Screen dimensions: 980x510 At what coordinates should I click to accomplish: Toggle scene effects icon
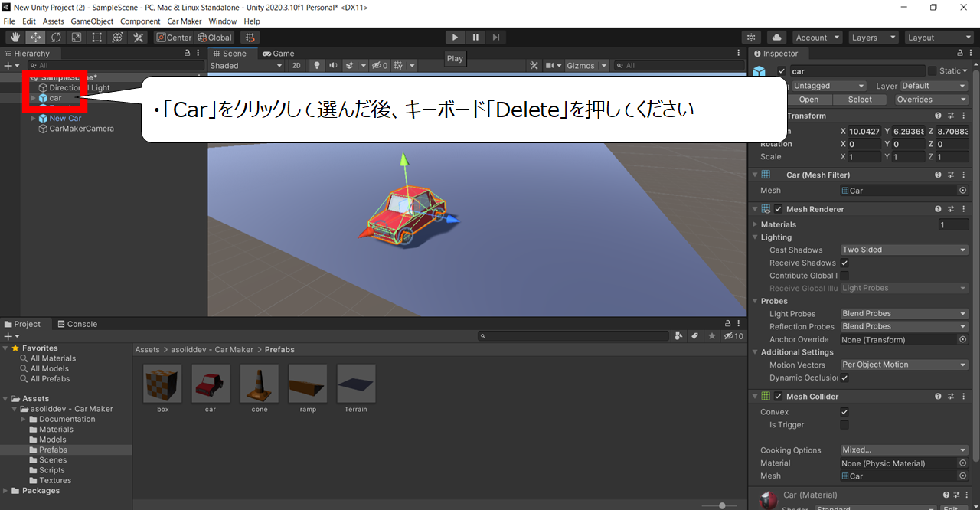[x=350, y=66]
